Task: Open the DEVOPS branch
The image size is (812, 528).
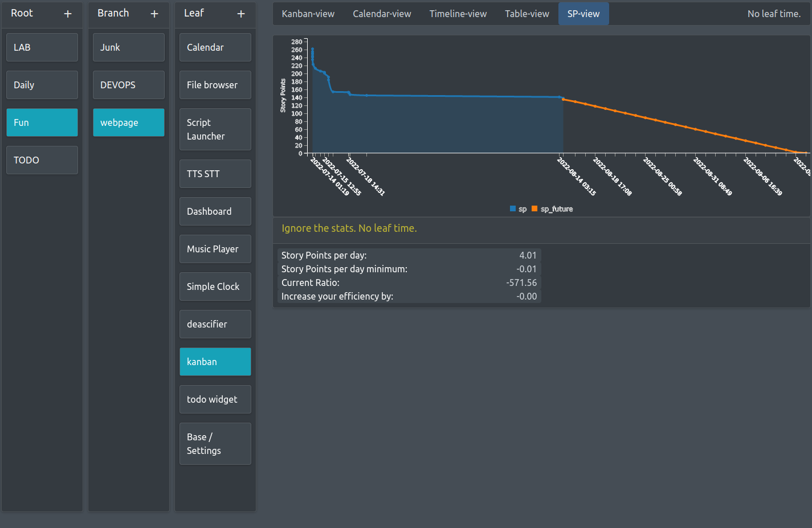Action: coord(129,85)
